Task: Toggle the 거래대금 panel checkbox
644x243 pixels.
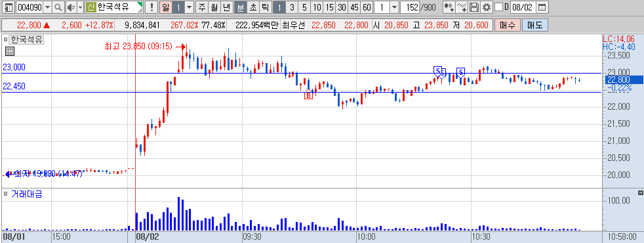Action: pyautogui.click(x=5, y=194)
